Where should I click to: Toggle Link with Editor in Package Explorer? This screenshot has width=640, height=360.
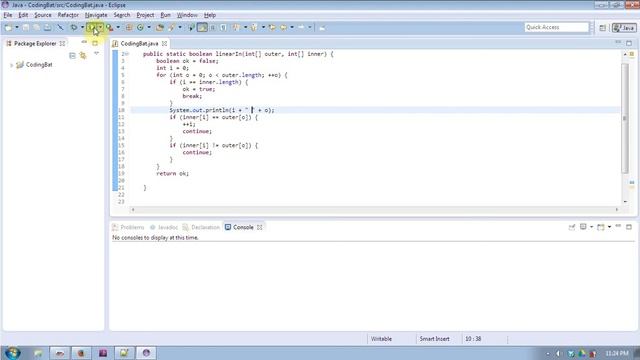coord(83,56)
